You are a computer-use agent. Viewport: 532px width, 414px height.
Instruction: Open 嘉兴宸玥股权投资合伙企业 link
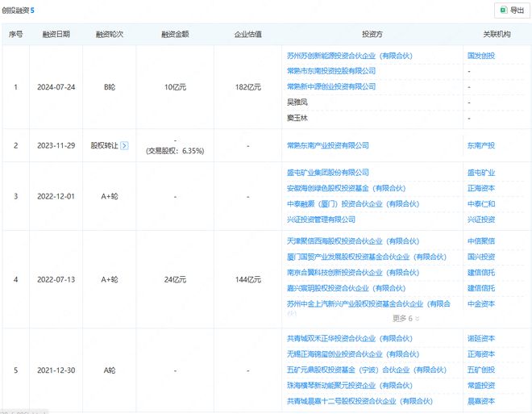346,288
